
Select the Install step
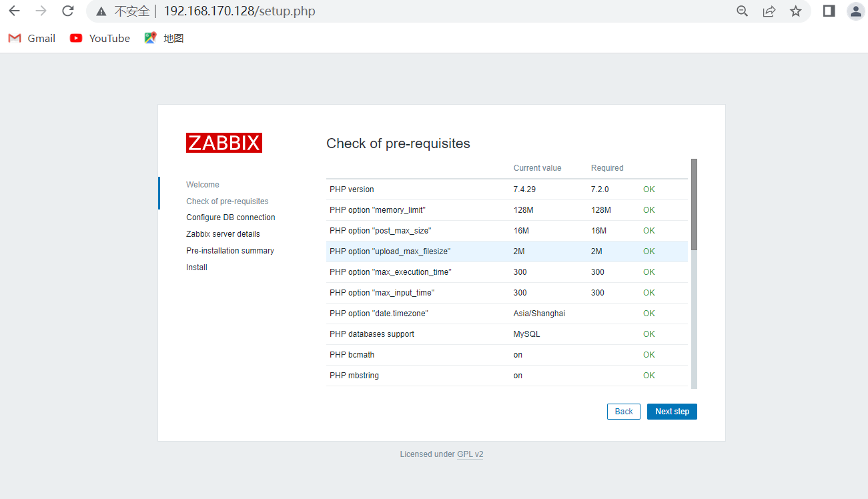pyautogui.click(x=197, y=268)
